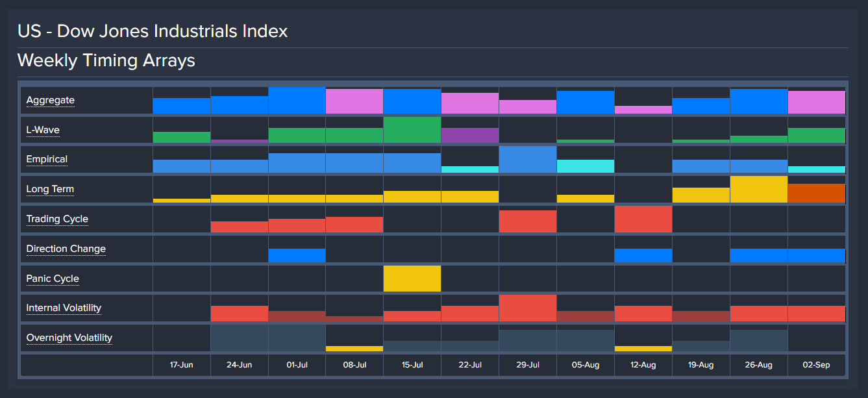Select the cyan Empirical bar for 05-Aug
868x398 pixels.
click(586, 166)
